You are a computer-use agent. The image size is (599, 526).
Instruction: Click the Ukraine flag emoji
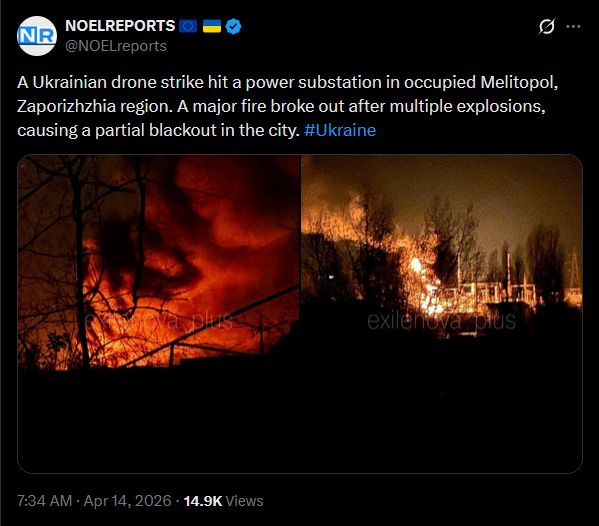tap(212, 26)
